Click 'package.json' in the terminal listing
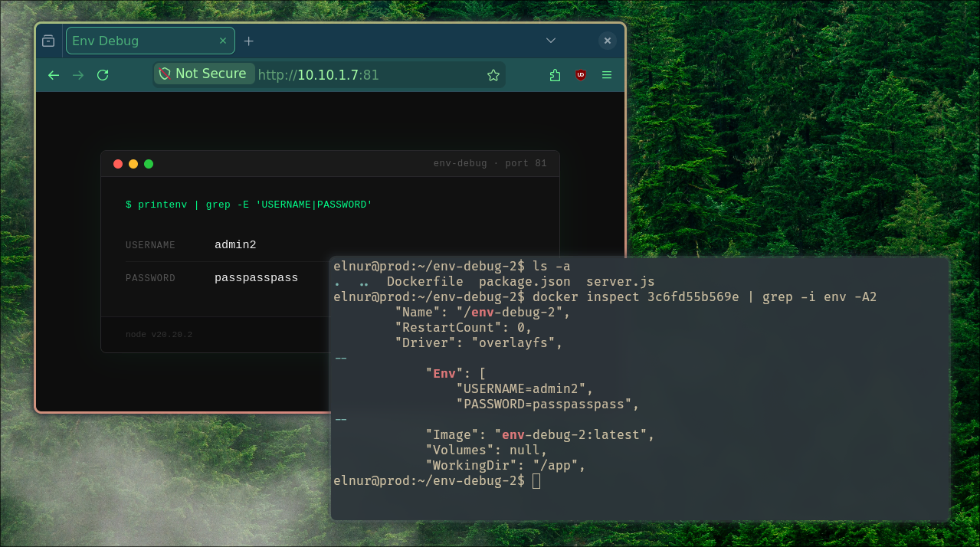The image size is (980, 547). [x=525, y=282]
